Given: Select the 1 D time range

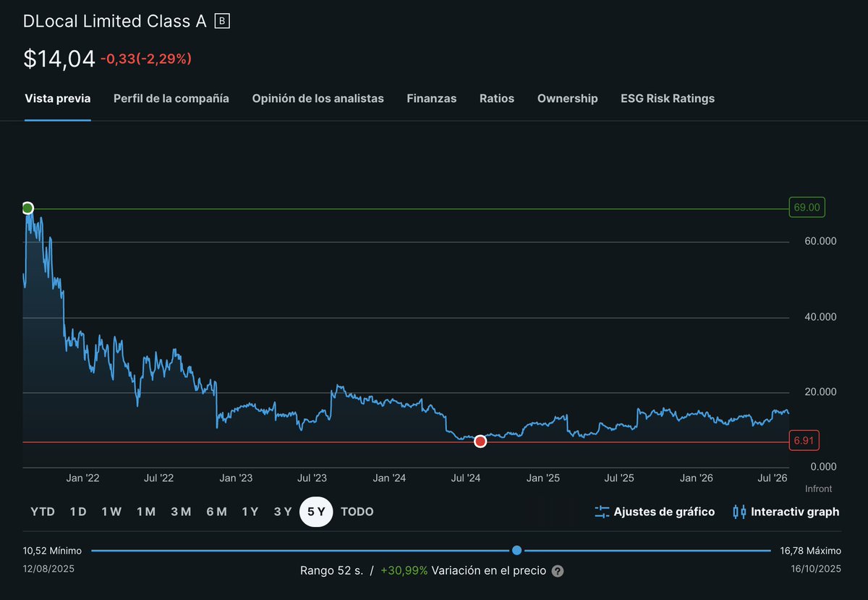Looking at the screenshot, I should [x=78, y=512].
